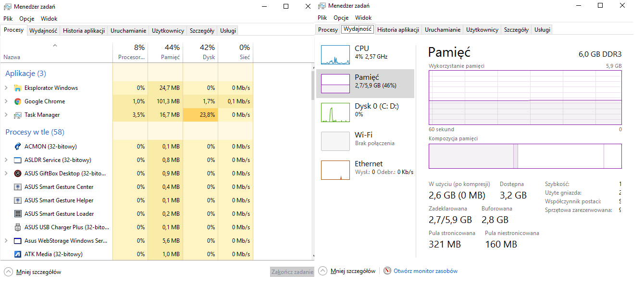This screenshot has height=285, width=644.
Task: Click Task Manager's 23,8% disk cell
Action: click(200, 115)
